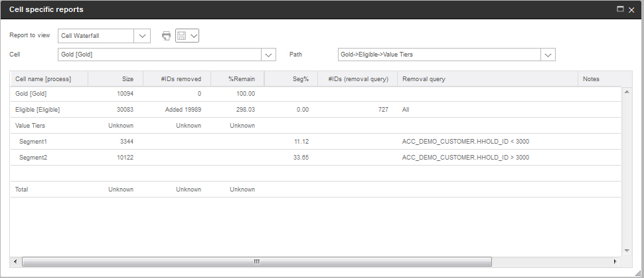644x278 pixels.
Task: Click the removal query value All
Action: click(x=406, y=110)
